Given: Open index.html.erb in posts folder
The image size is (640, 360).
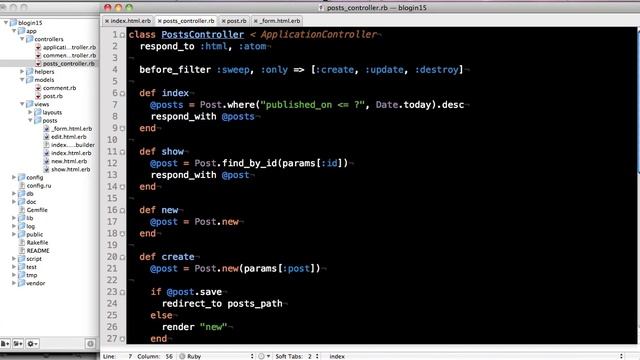Looking at the screenshot, I should pos(71,153).
